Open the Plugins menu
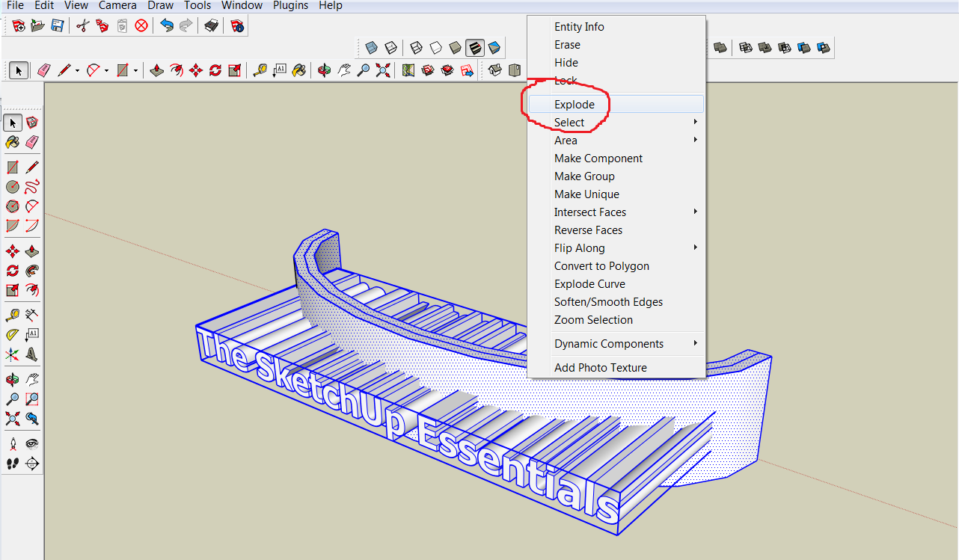This screenshot has width=959, height=560. pos(290,5)
